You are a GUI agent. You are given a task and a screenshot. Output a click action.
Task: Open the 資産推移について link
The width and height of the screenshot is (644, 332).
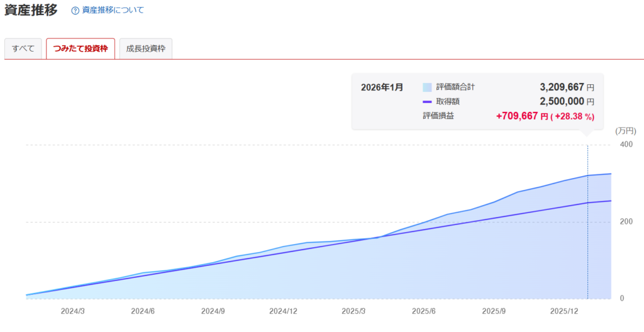pos(113,11)
